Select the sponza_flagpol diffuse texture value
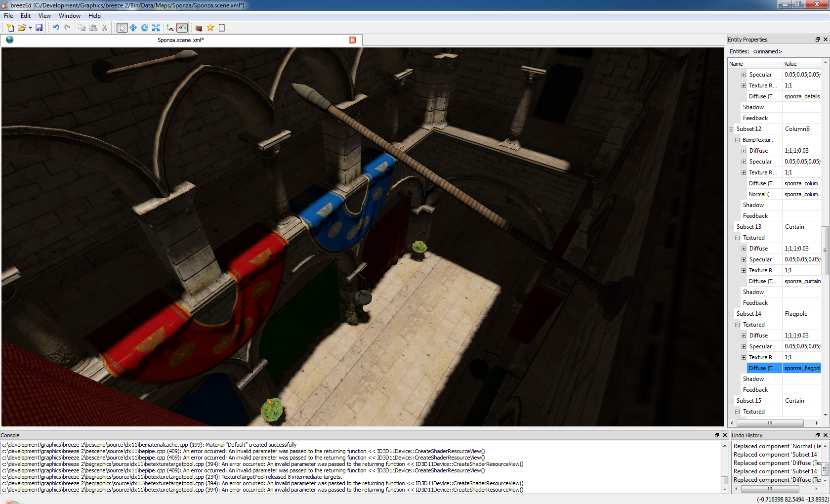 (x=801, y=368)
